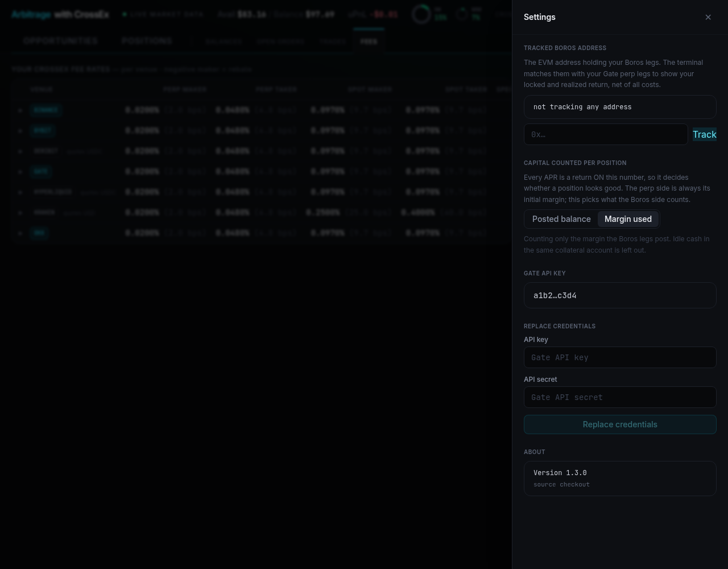Click the masked key a1b2…c3d4
The width and height of the screenshot is (728, 569).
point(555,295)
